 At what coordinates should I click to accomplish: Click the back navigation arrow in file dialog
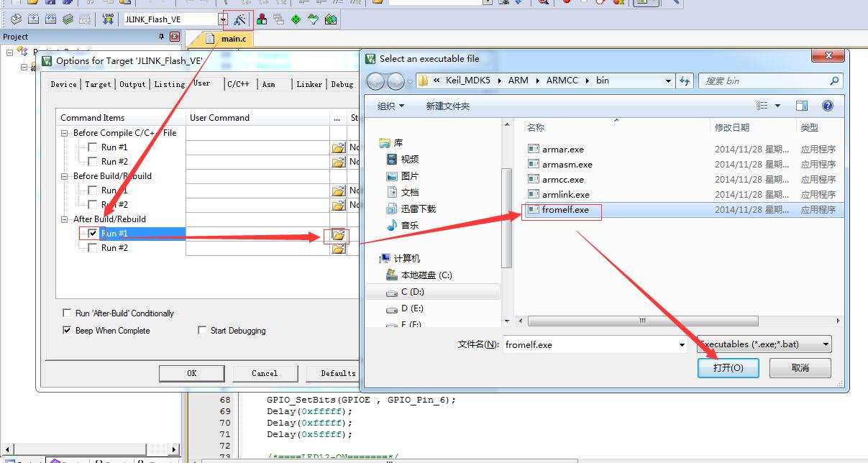click(377, 81)
